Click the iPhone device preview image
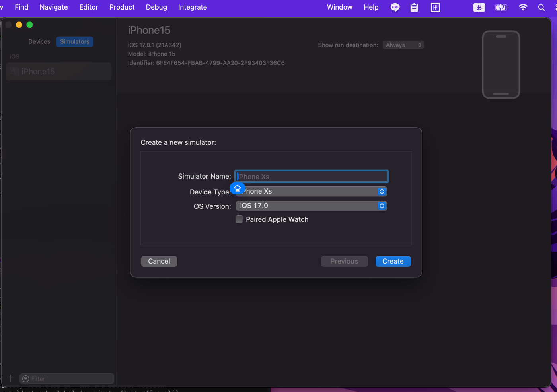Viewport: 557px width, 392px height. [501, 64]
